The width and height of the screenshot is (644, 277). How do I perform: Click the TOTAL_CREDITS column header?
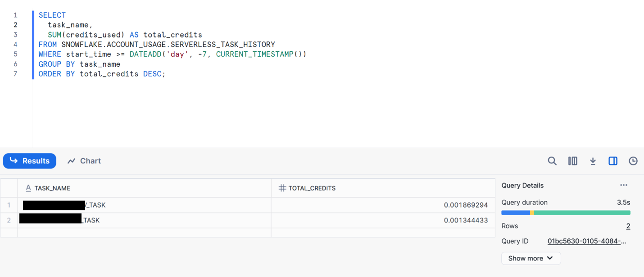click(x=312, y=188)
